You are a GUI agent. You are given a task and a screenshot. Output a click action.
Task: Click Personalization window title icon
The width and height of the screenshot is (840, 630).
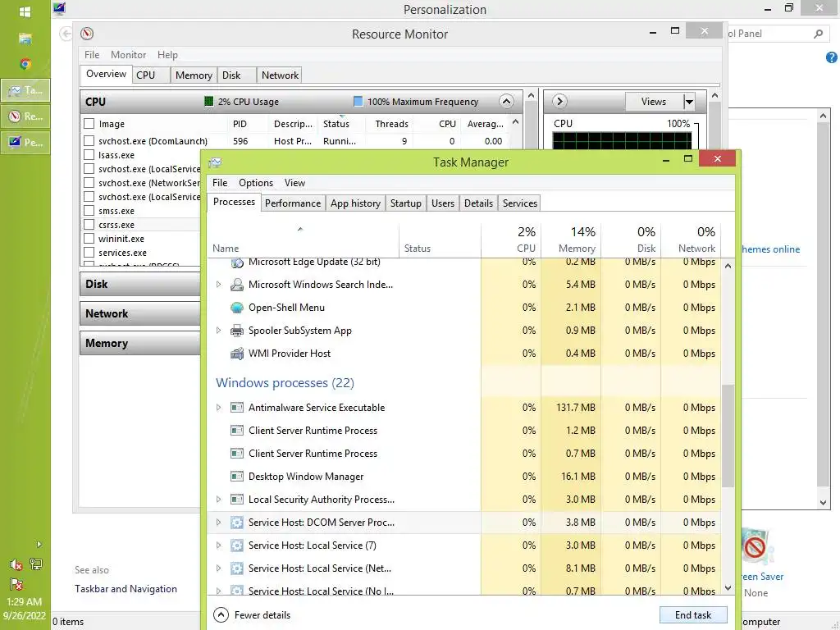59,8
